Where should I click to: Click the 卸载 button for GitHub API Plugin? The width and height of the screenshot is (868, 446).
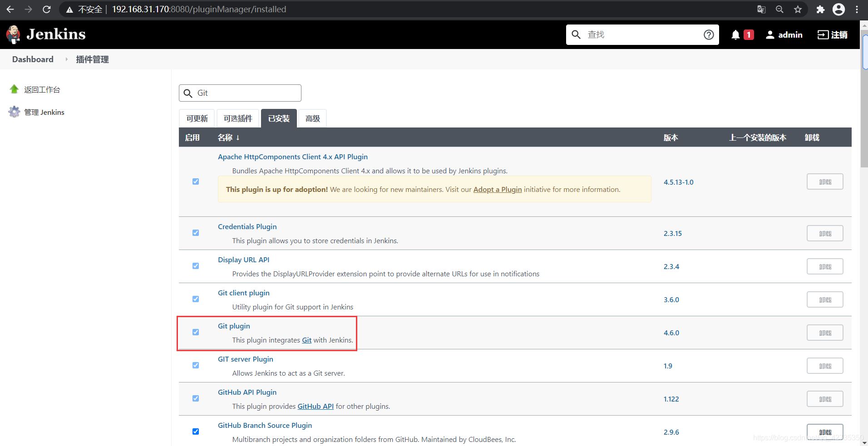click(x=825, y=399)
